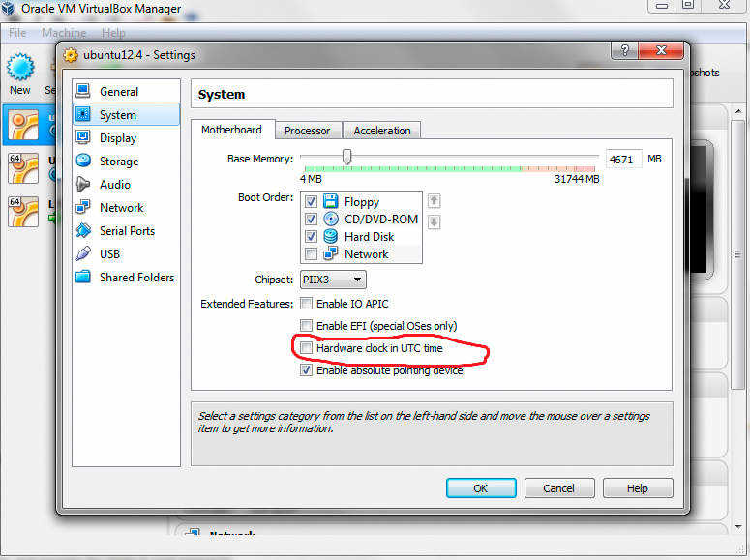The height and width of the screenshot is (560, 750).
Task: Click the Base Memory value field 4671
Action: [623, 160]
